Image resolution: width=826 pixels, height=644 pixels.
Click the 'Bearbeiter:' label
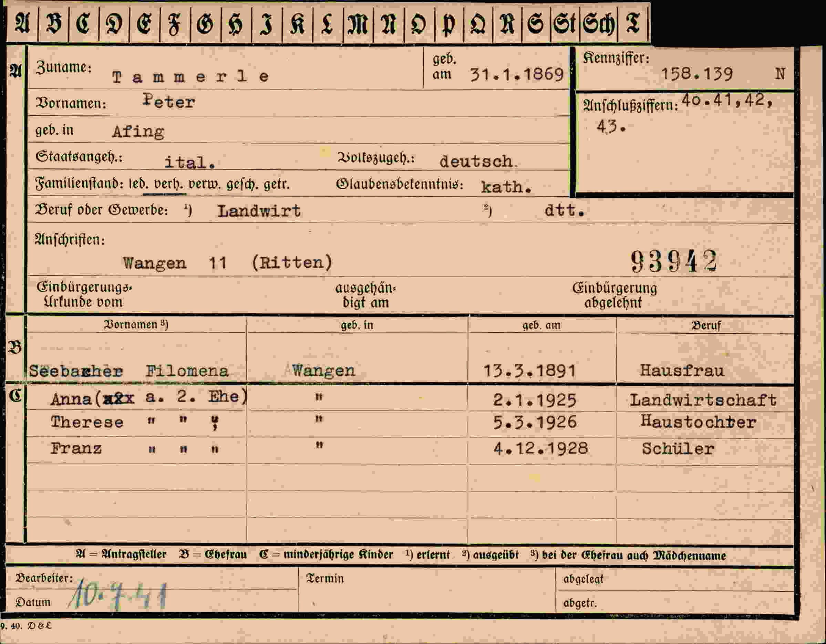(44, 578)
